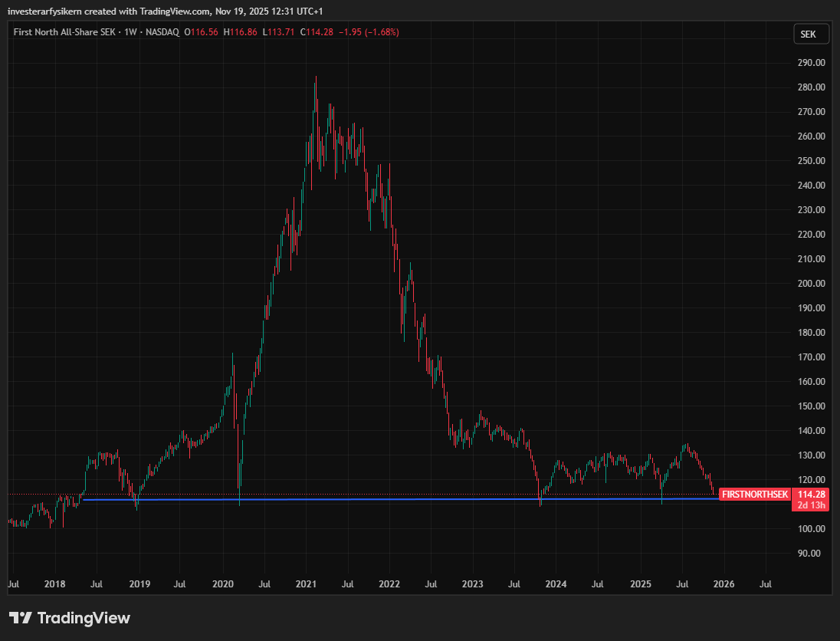Click the SEK currency button
This screenshot has width=840, height=641.
tap(811, 35)
